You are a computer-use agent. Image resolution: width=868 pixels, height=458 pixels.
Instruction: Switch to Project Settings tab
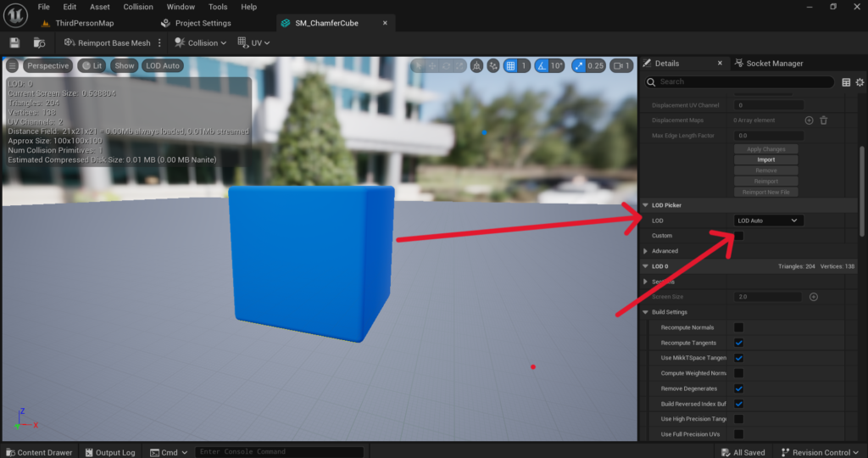pyautogui.click(x=196, y=23)
